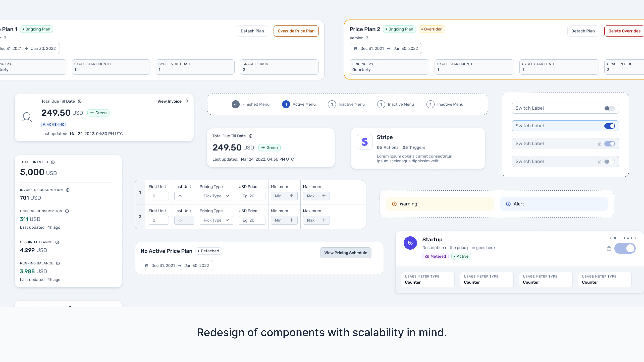Click Pricing Cycle Quarterly field in Plan 2

point(389,67)
